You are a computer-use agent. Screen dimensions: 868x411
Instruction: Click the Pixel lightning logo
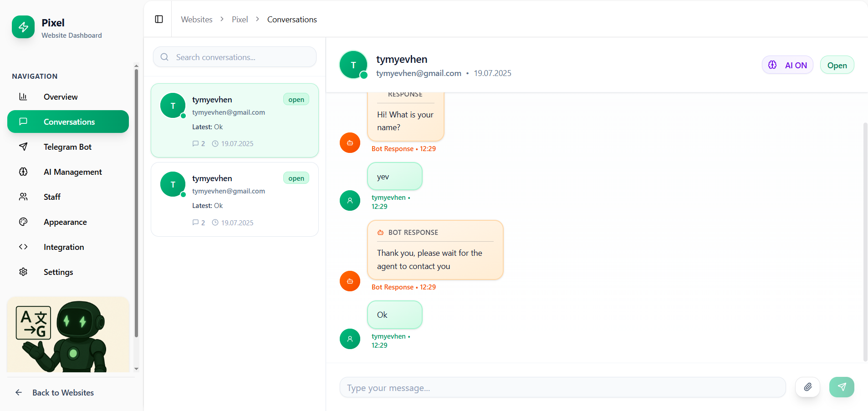click(23, 27)
